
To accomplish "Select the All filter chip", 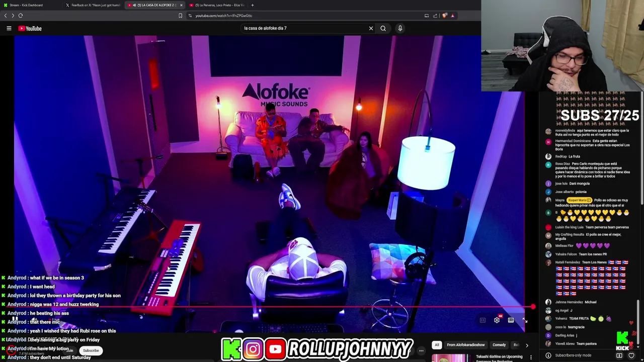I will click(437, 345).
